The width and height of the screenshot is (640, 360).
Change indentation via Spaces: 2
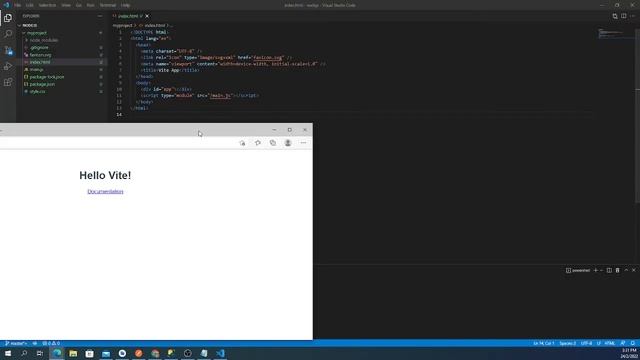567,343
